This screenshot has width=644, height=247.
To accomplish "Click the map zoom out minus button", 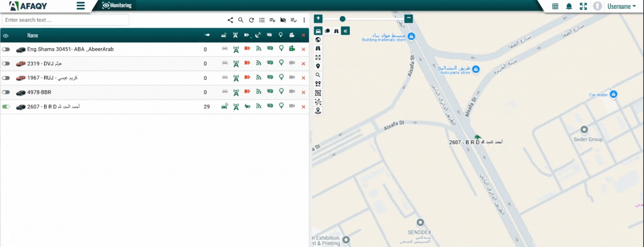I will pos(409,19).
